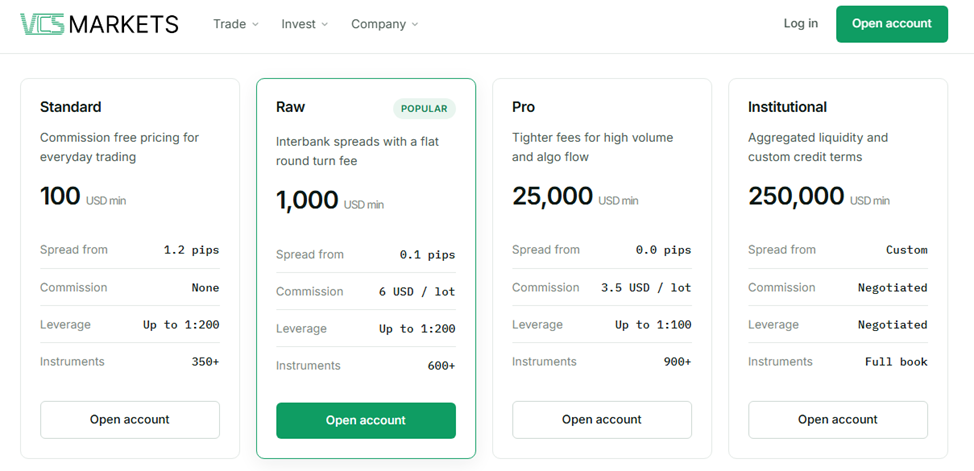The height and width of the screenshot is (471, 974).
Task: Click the 250,000 USD min amount
Action: [819, 196]
